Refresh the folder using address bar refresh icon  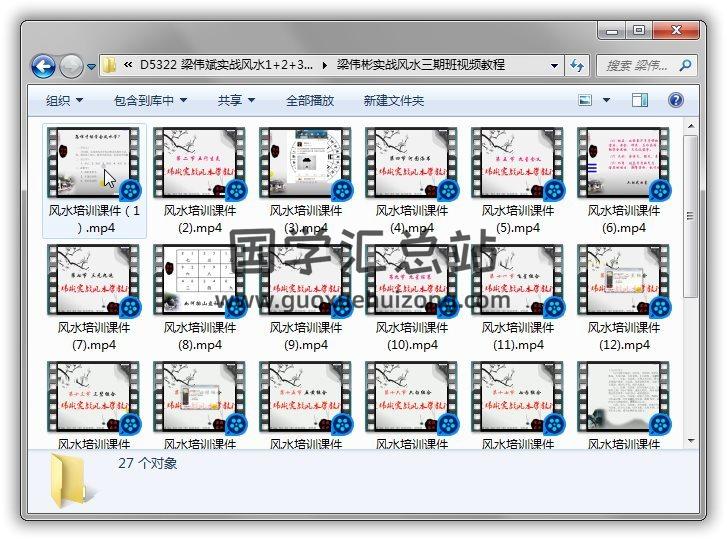pos(577,66)
